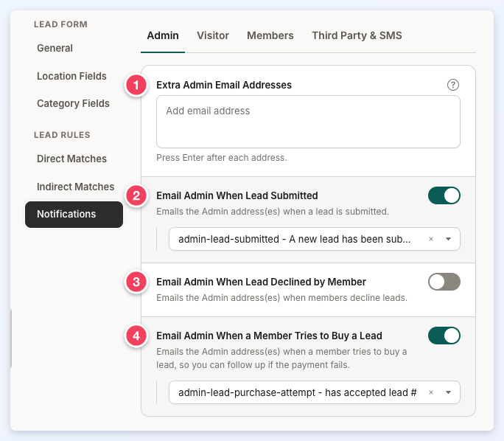Clear the admin-lead-submitted template selection
504x441 pixels.
pyautogui.click(x=431, y=239)
